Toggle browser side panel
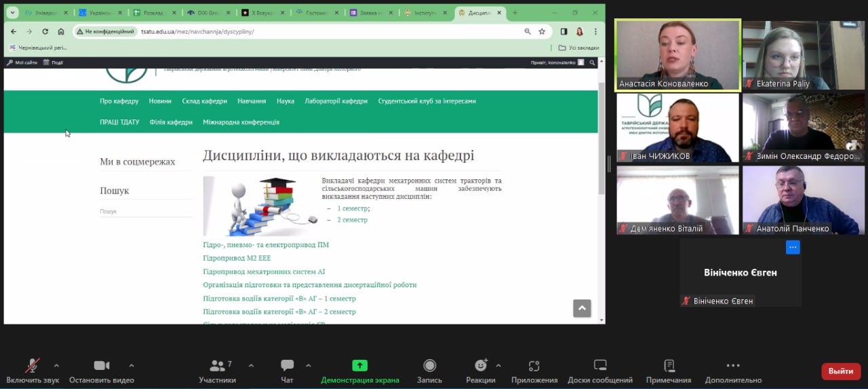 564,31
